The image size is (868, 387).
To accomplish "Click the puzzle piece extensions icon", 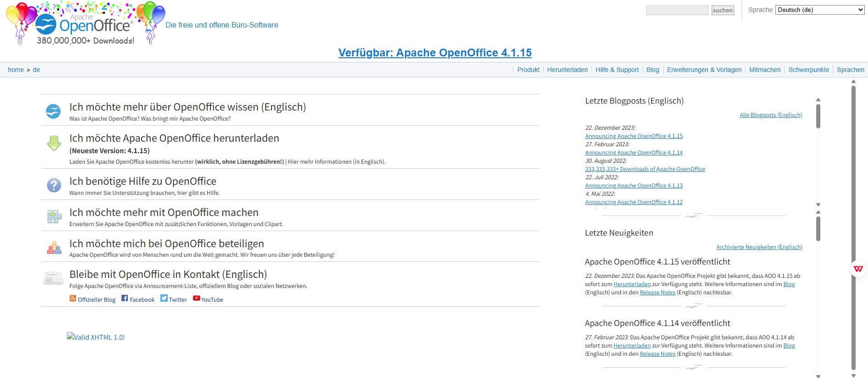I will click(55, 216).
